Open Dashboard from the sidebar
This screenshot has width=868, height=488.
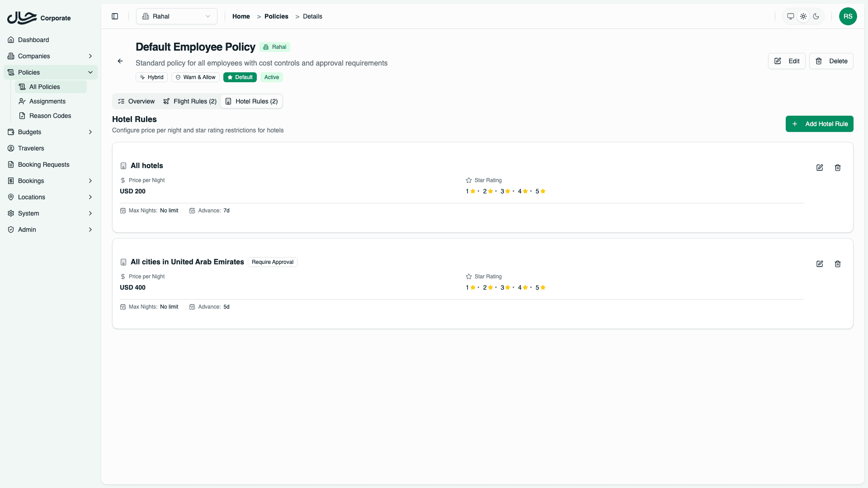pos(33,40)
